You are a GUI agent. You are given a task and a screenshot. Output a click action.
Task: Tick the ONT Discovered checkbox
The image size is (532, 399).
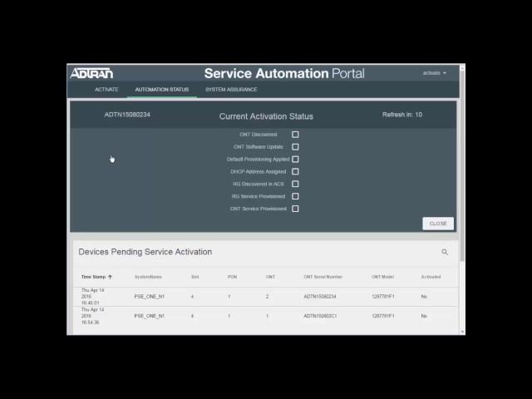pos(295,135)
